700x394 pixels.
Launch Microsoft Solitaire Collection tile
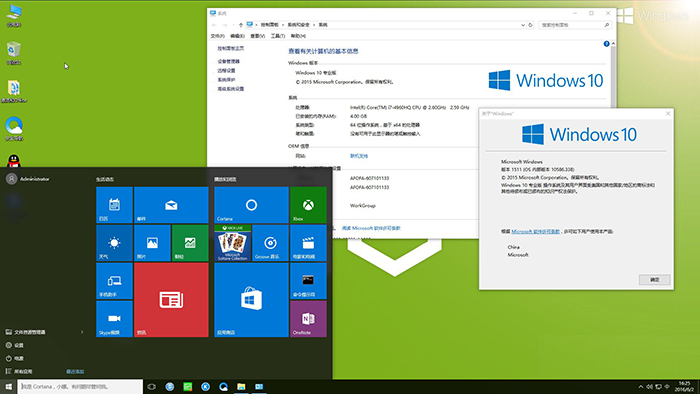[232, 243]
